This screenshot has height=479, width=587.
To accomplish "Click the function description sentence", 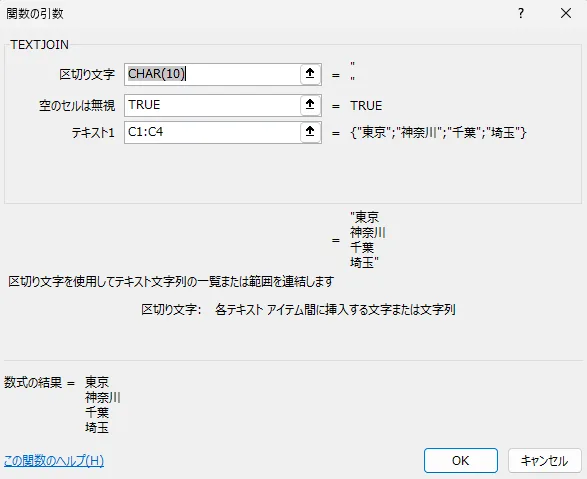I will click(x=171, y=281).
